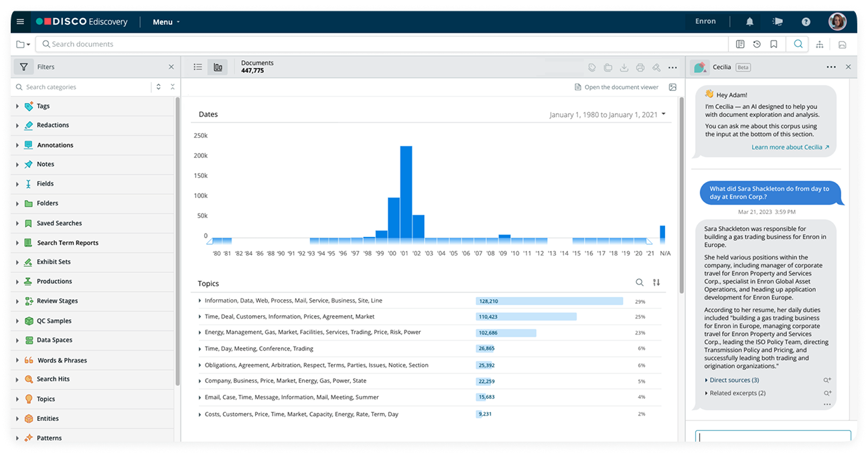Screen dimensions: 868x455
Task: Follow the Learn more about Cecilia link
Action: 787,147
